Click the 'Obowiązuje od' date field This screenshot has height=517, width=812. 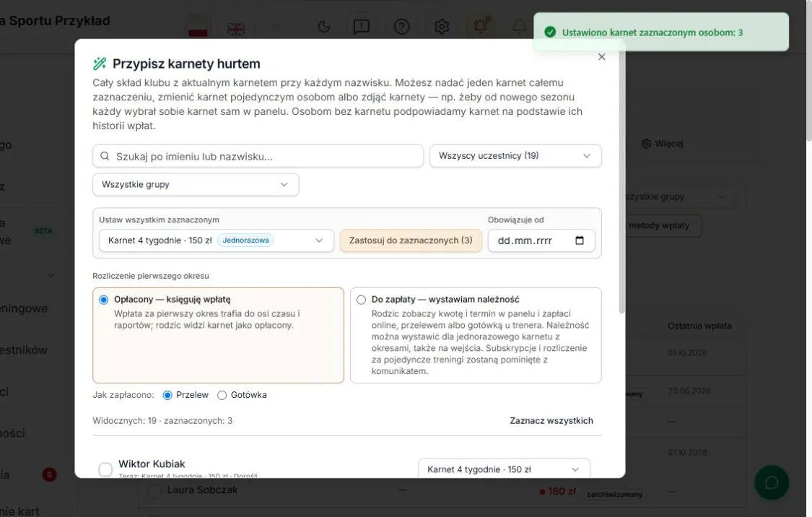click(541, 240)
